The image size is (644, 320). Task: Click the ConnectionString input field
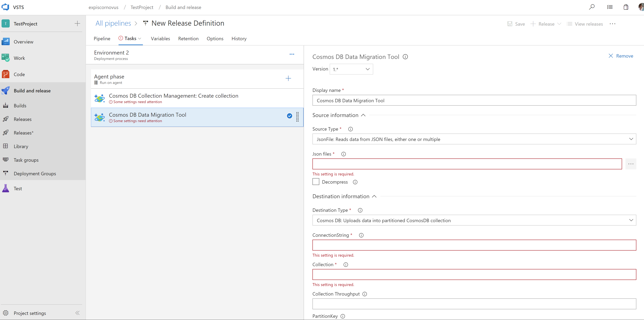click(x=474, y=245)
